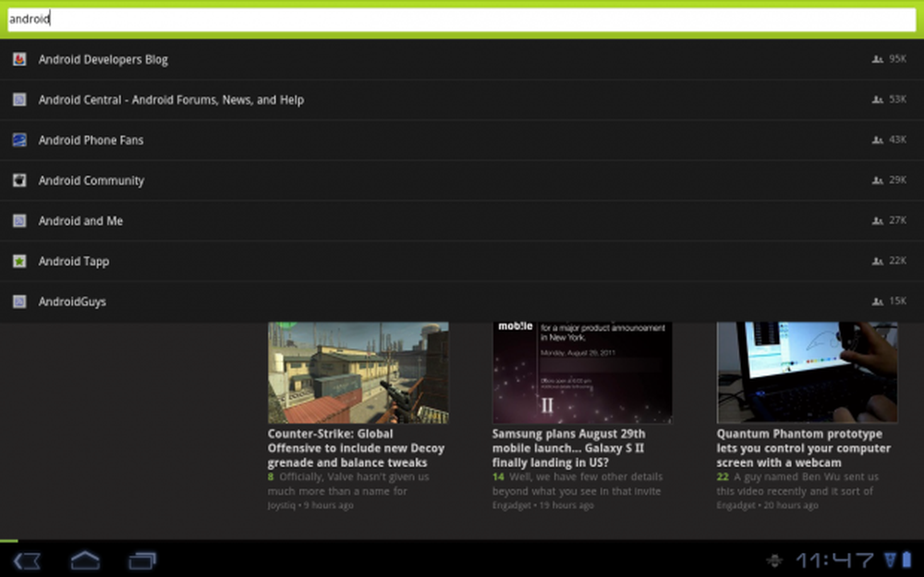924x577 pixels.
Task: Click the debug bug icon in status bar
Action: pyautogui.click(x=775, y=560)
